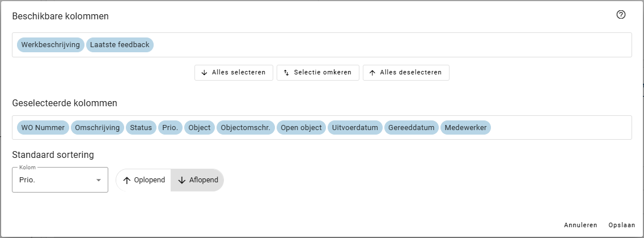The height and width of the screenshot is (238, 644).
Task: Click the Object column chip
Action: [x=200, y=128]
